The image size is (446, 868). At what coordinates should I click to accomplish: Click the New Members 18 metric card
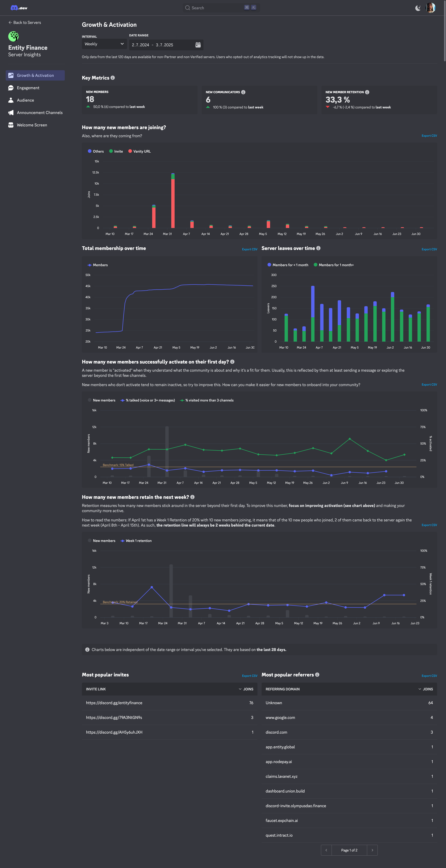coord(140,100)
